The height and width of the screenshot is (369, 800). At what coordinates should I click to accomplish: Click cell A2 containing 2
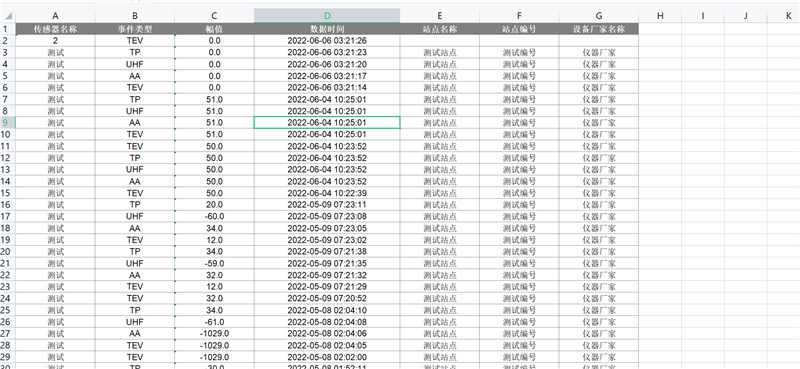click(x=56, y=41)
